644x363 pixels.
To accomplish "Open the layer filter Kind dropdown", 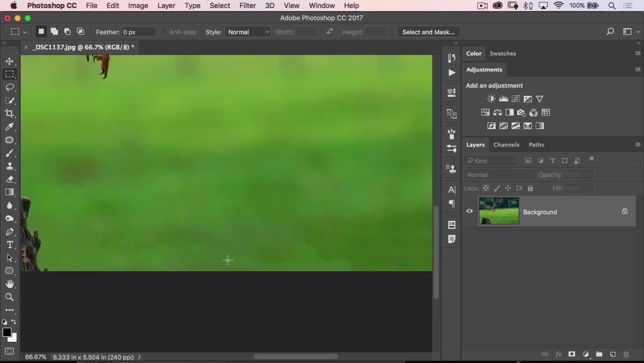I will (491, 161).
